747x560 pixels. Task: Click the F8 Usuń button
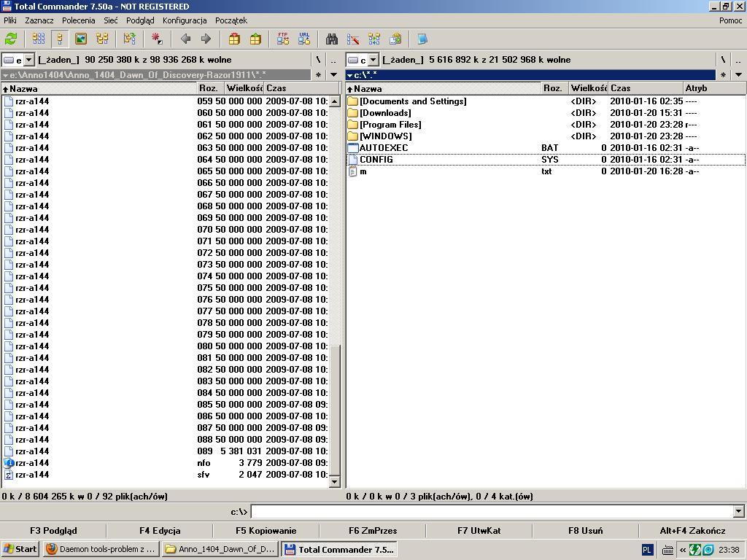click(x=586, y=531)
